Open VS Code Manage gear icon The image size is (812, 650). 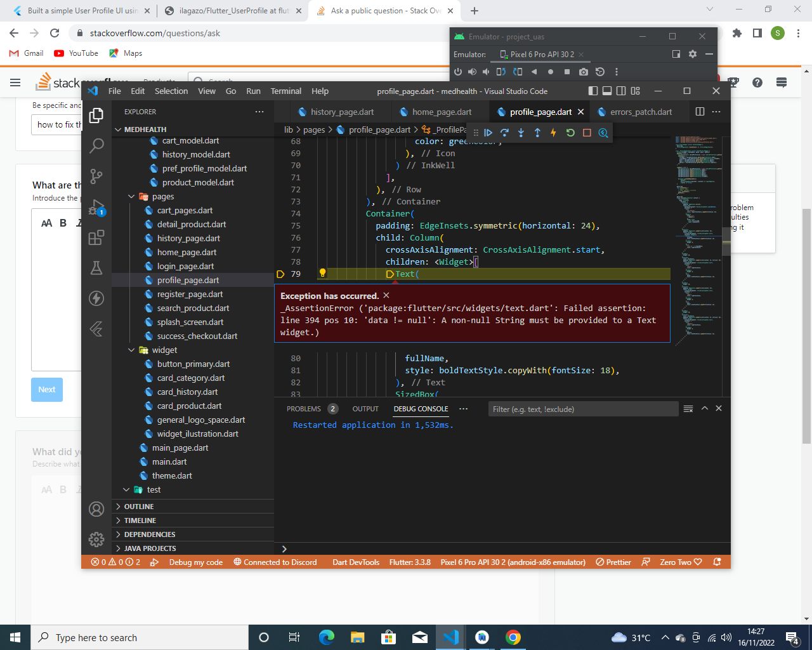coord(96,539)
